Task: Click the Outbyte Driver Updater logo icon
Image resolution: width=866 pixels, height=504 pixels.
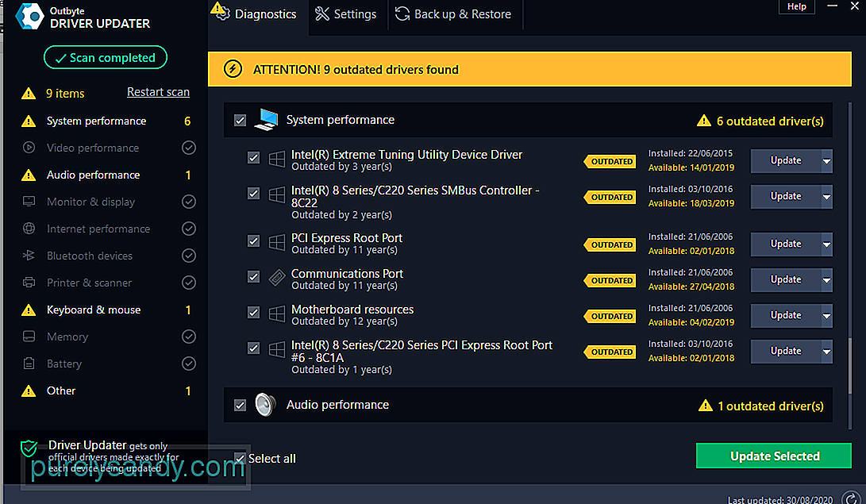Action: 29,16
